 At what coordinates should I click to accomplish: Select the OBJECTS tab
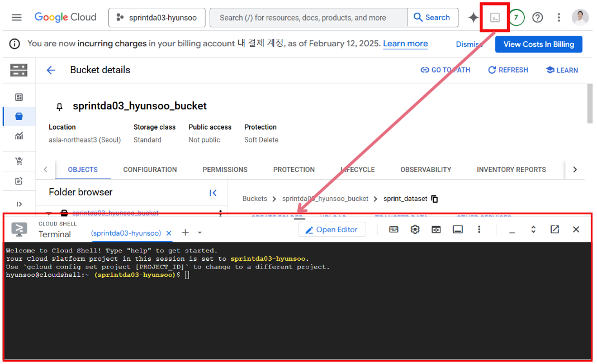pyautogui.click(x=83, y=170)
